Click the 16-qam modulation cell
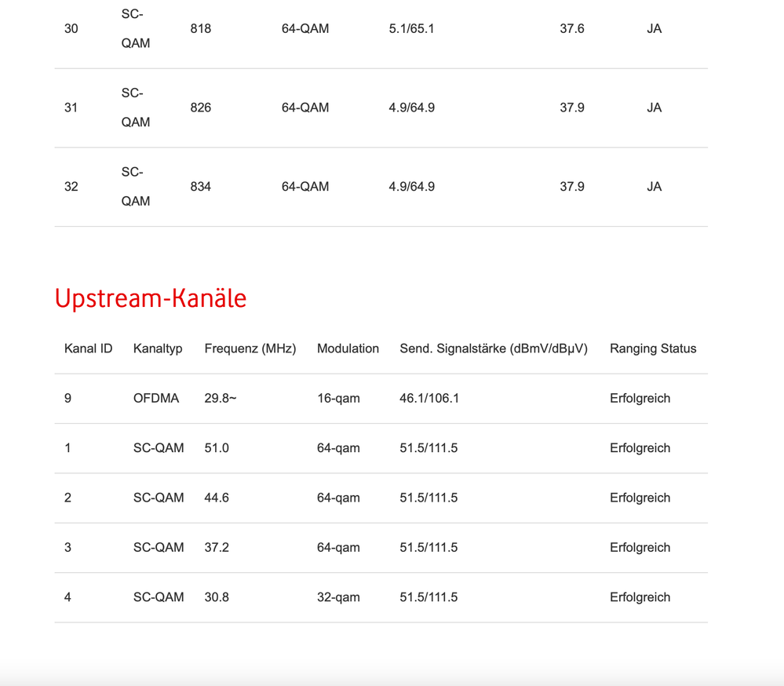 [338, 399]
